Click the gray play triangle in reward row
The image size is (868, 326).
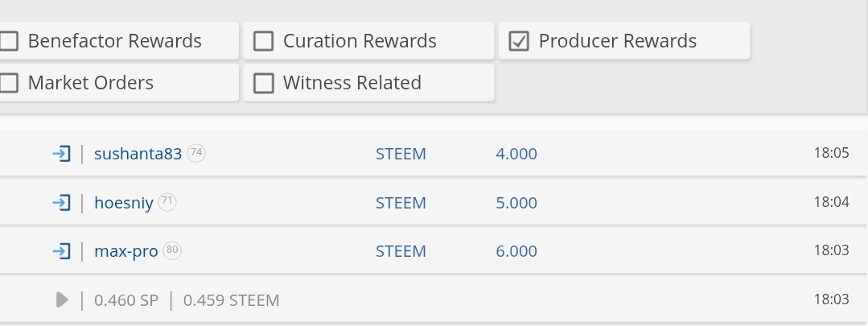(62, 300)
